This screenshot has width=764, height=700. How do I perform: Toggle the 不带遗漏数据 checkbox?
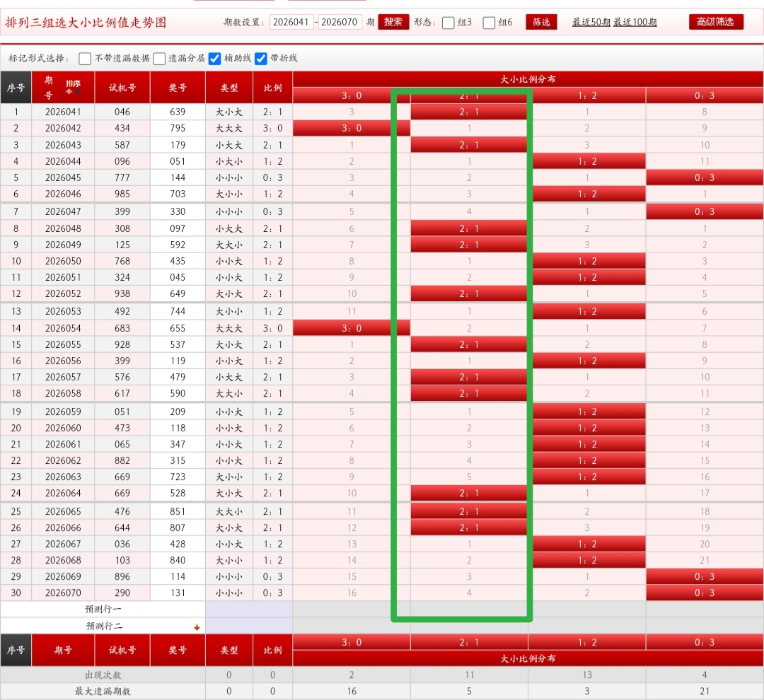click(x=85, y=59)
